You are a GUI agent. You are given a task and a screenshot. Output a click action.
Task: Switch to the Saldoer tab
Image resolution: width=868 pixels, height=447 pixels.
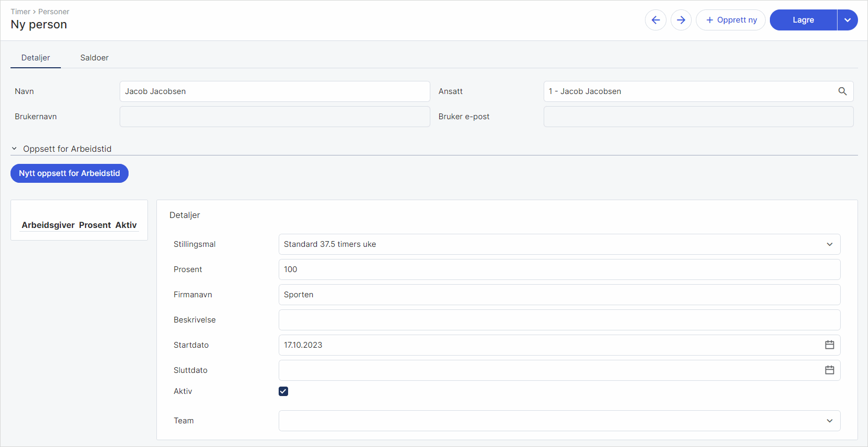point(94,58)
